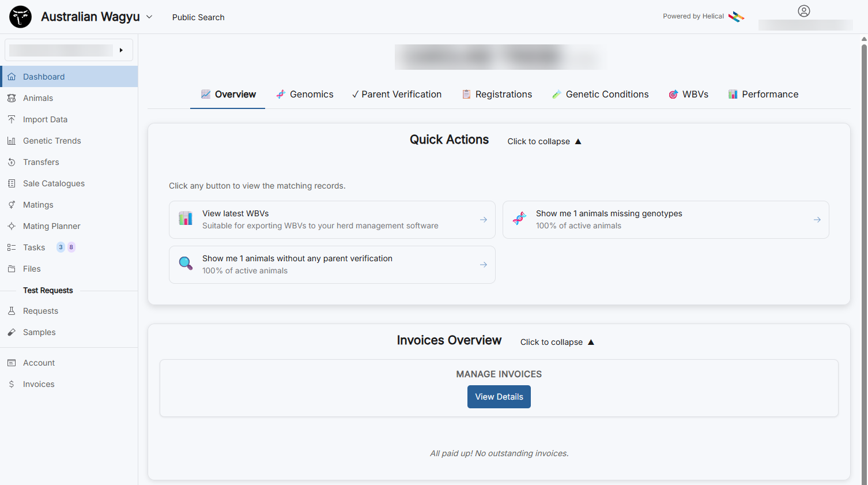Open the Public Search link
The image size is (868, 485).
click(198, 17)
